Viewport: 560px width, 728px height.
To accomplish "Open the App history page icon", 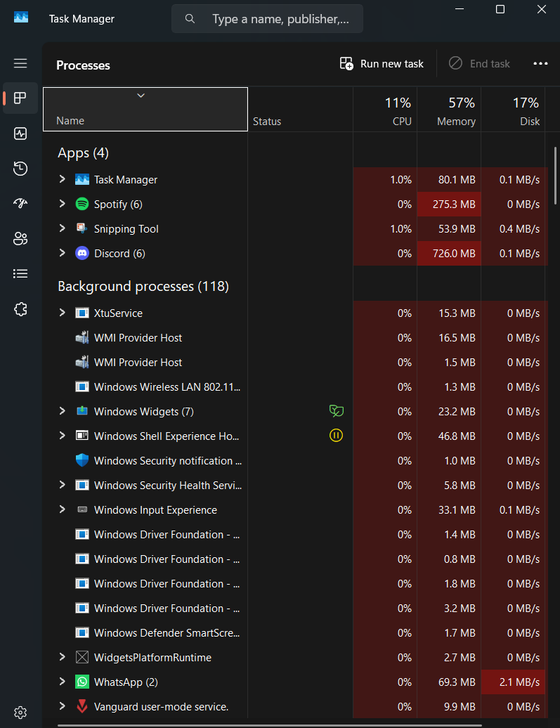I will point(20,169).
